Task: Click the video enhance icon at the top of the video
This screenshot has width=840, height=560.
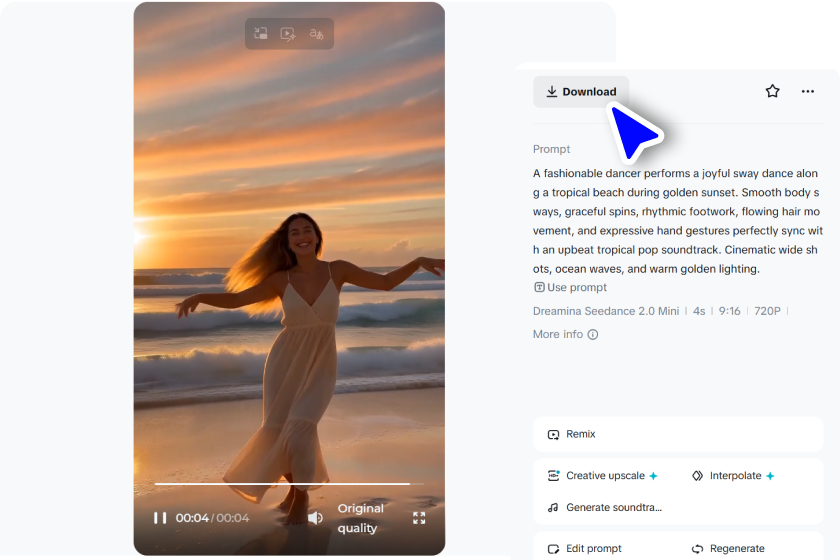Action: (x=288, y=34)
